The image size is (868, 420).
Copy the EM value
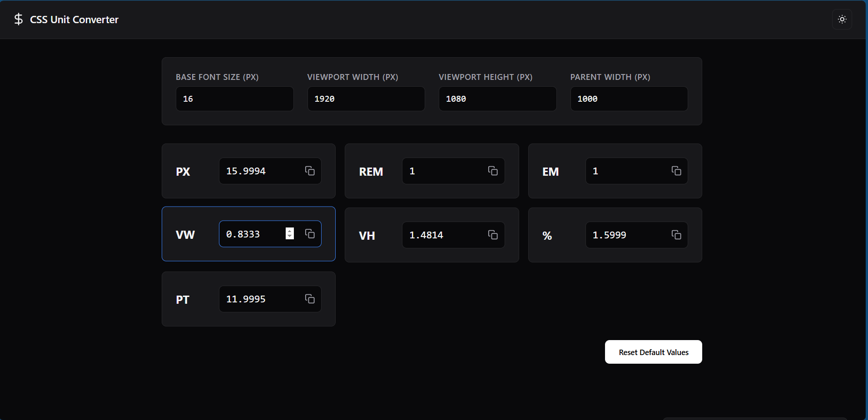pyautogui.click(x=676, y=171)
